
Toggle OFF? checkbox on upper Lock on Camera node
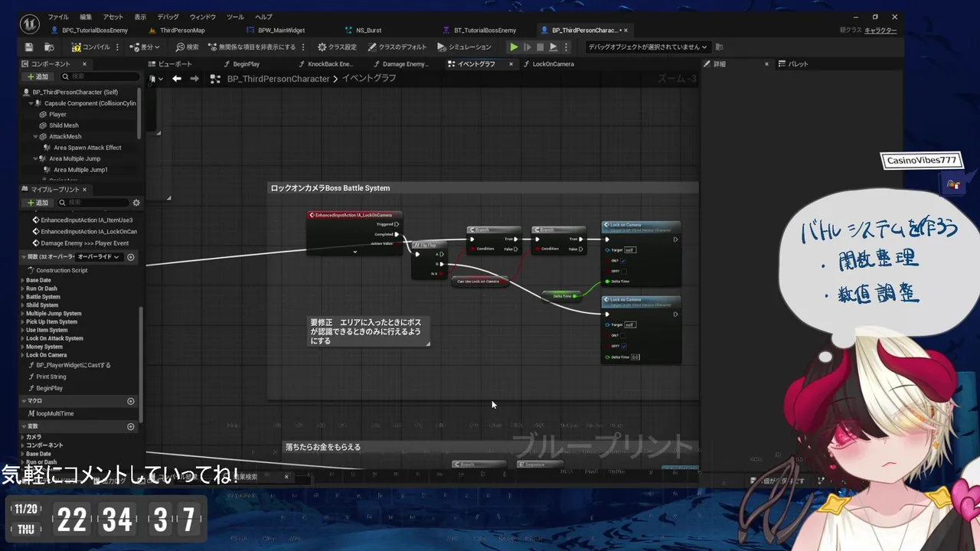[x=624, y=271]
